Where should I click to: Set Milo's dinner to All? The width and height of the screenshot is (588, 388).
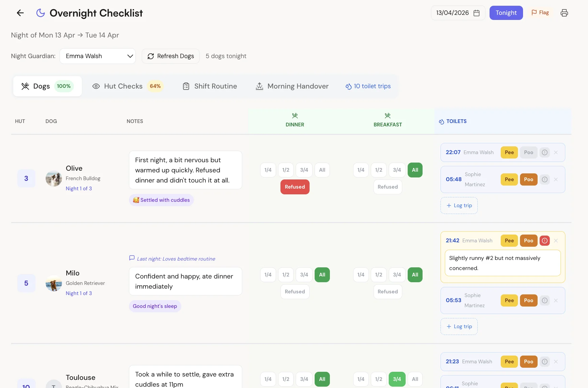322,275
